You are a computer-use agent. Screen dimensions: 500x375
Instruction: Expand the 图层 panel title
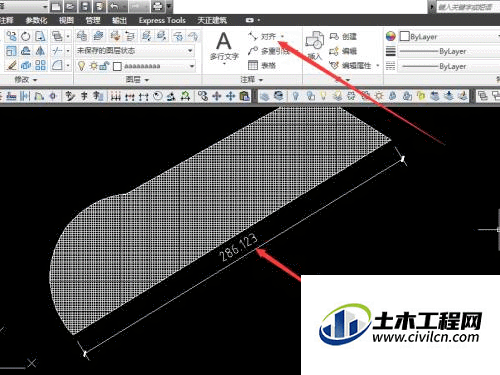[x=137, y=80]
